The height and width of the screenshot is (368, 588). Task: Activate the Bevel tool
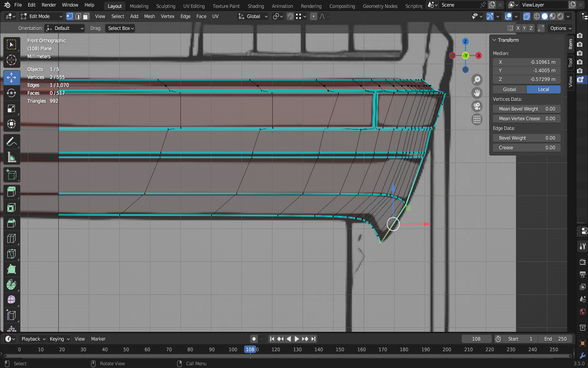click(11, 223)
